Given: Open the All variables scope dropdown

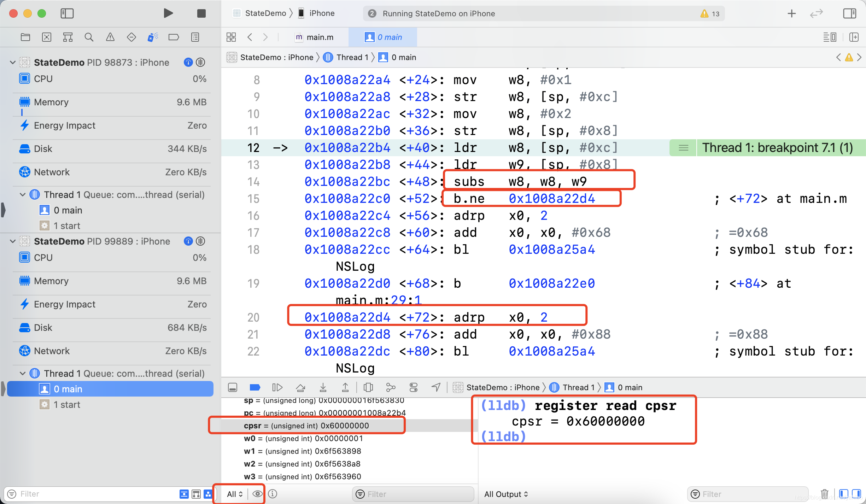Looking at the screenshot, I should pos(235,494).
